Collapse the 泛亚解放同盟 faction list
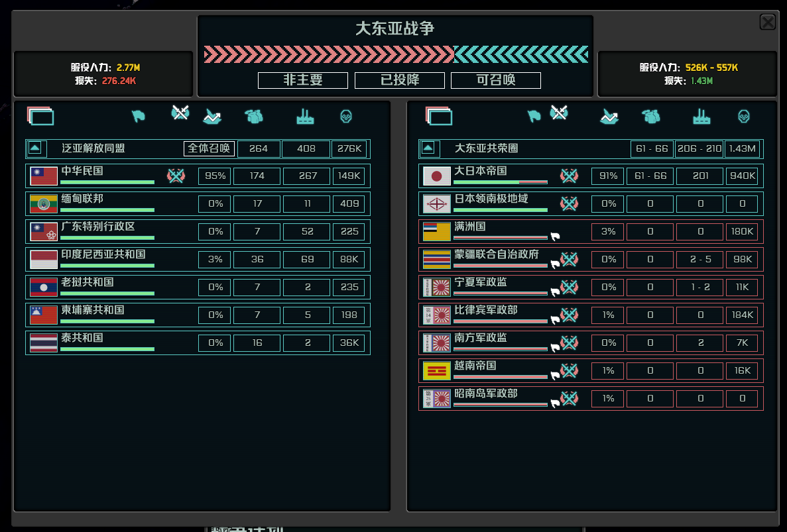 click(34, 148)
